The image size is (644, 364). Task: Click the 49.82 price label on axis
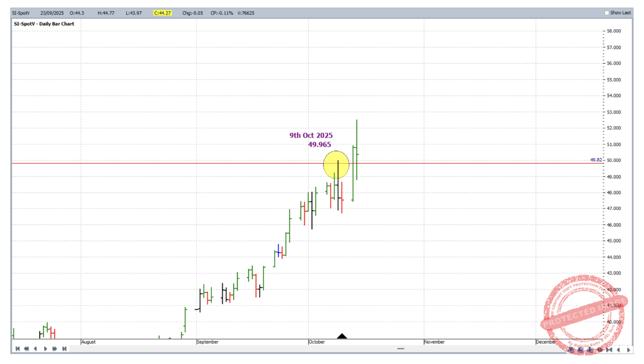(x=596, y=160)
